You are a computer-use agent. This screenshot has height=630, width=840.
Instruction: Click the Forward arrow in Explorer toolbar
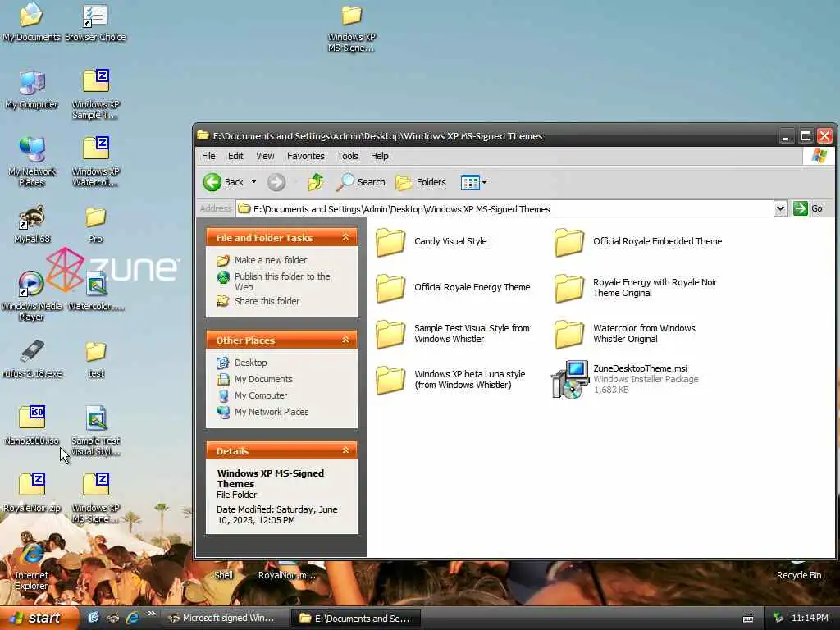click(276, 182)
